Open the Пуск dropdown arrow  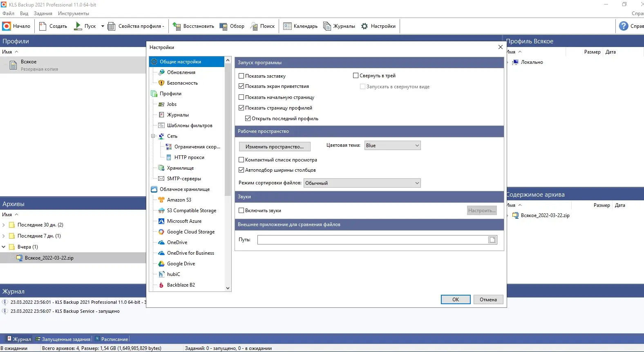(103, 26)
